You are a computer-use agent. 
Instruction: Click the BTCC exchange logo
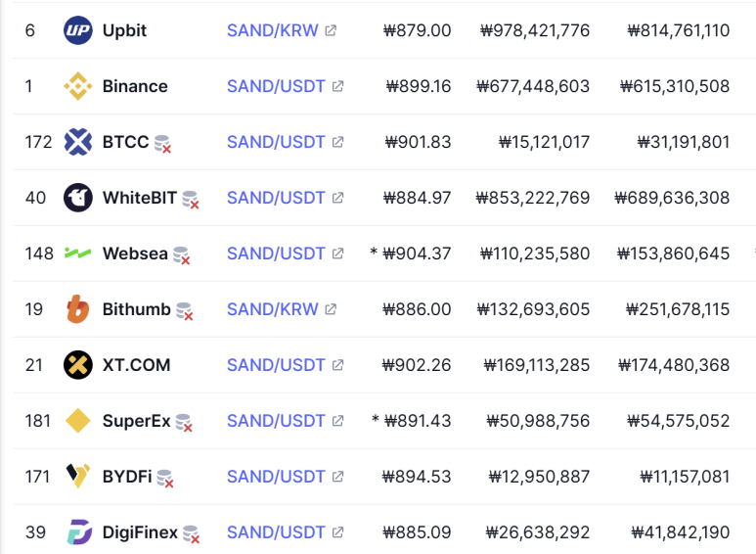[x=77, y=142]
